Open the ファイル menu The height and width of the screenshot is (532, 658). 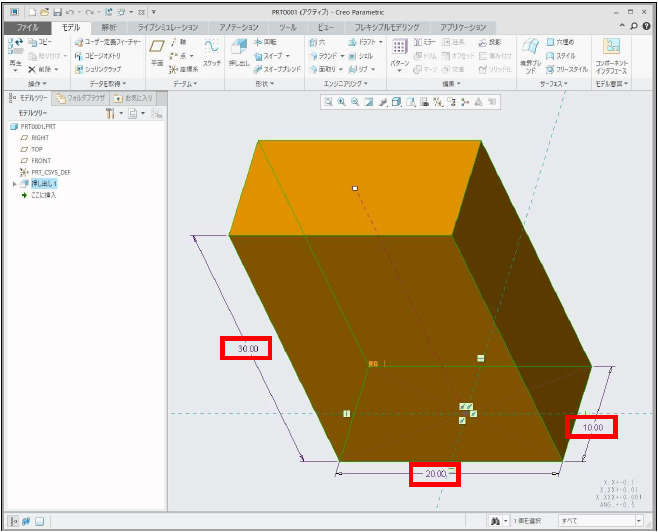[27, 27]
